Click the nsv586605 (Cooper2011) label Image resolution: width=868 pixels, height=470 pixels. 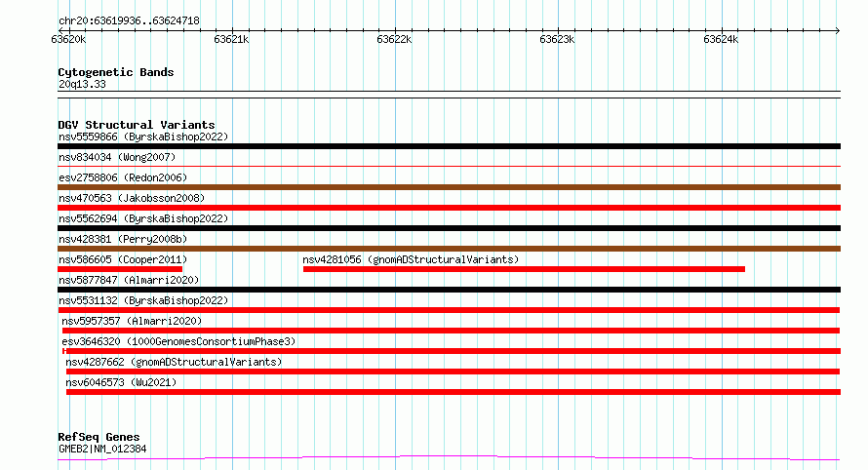point(123,259)
